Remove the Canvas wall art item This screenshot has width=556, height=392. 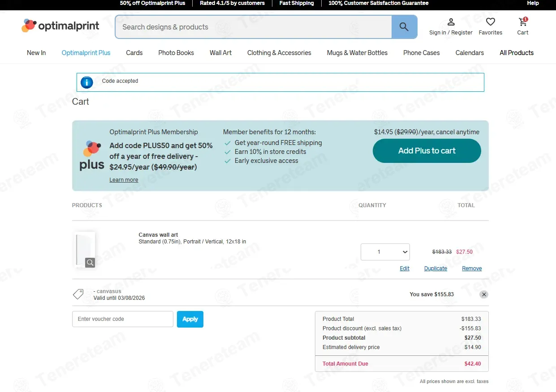point(472,268)
